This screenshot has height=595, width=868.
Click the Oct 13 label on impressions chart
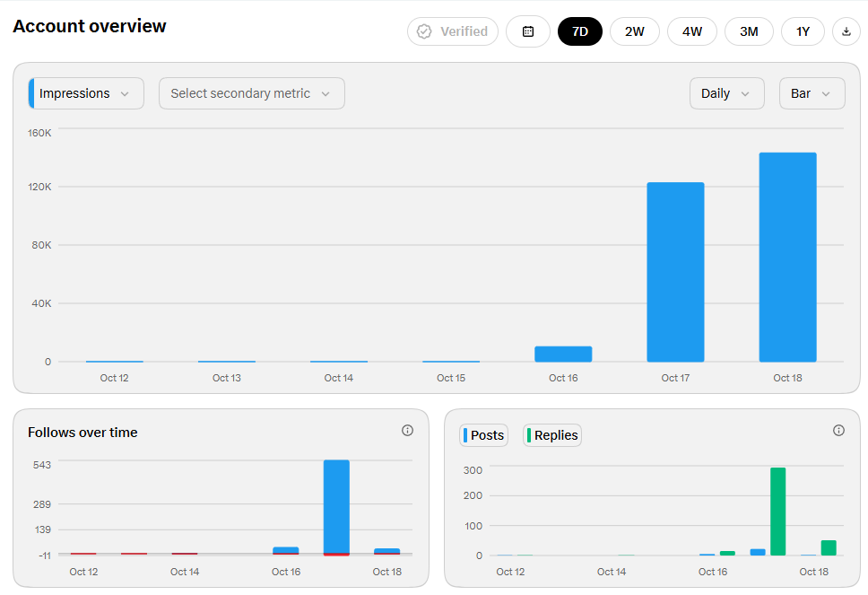point(226,378)
